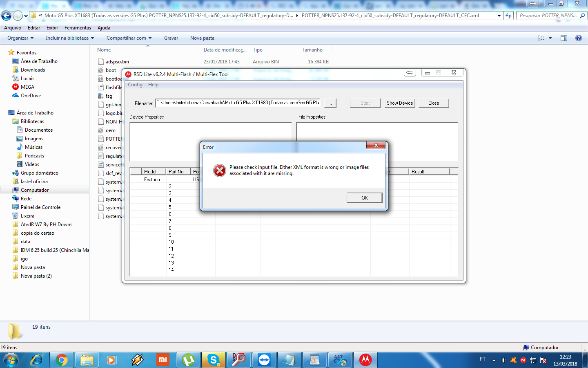
Task: Open Grupo doméstico in the sidebar
Action: pyautogui.click(x=39, y=173)
